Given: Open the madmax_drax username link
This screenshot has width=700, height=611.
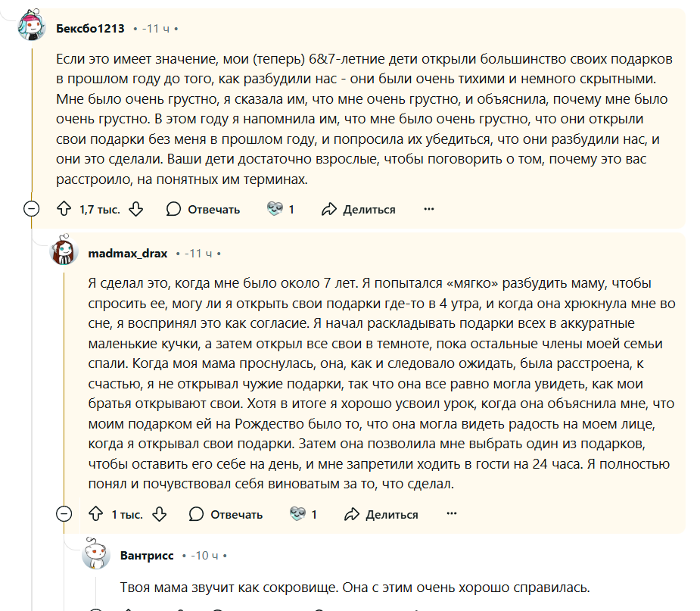Looking at the screenshot, I should tap(128, 253).
